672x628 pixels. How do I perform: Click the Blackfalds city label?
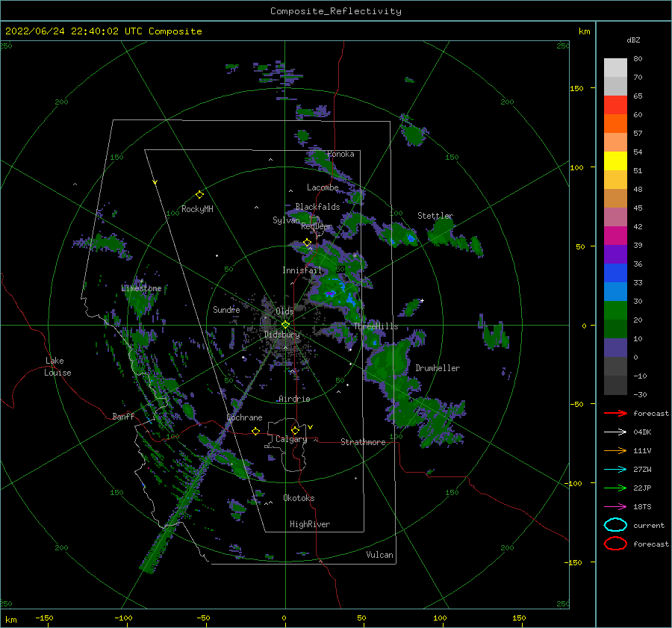tap(317, 207)
